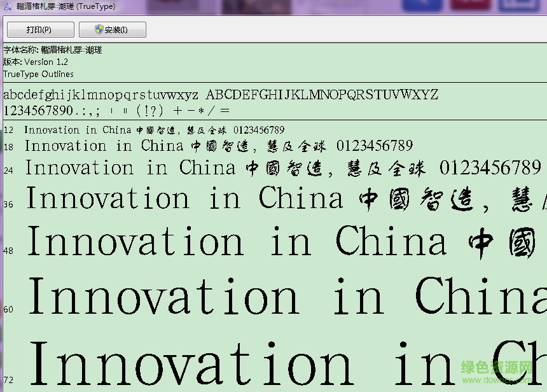Image resolution: width=547 pixels, height=392 pixels.
Task: Click the font viewer icon in the title bar
Action: (6, 6)
